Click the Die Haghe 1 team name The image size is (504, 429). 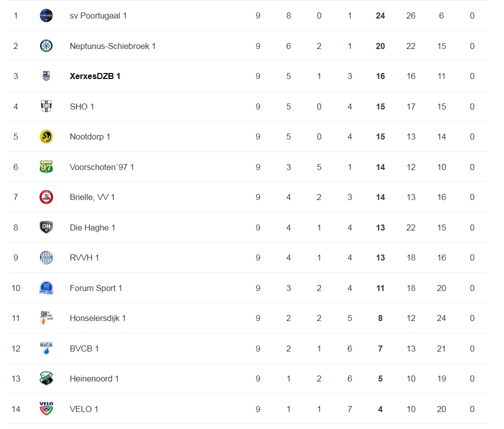pyautogui.click(x=92, y=227)
